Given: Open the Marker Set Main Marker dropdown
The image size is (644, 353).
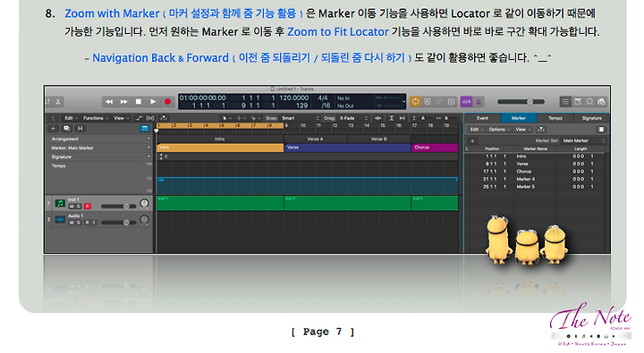Looking at the screenshot, I should [583, 140].
